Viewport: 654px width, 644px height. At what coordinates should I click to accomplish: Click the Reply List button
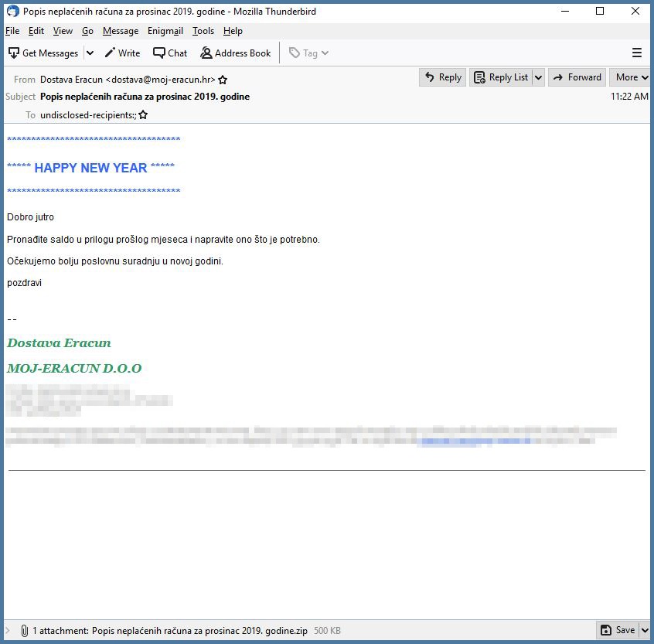[x=500, y=77]
